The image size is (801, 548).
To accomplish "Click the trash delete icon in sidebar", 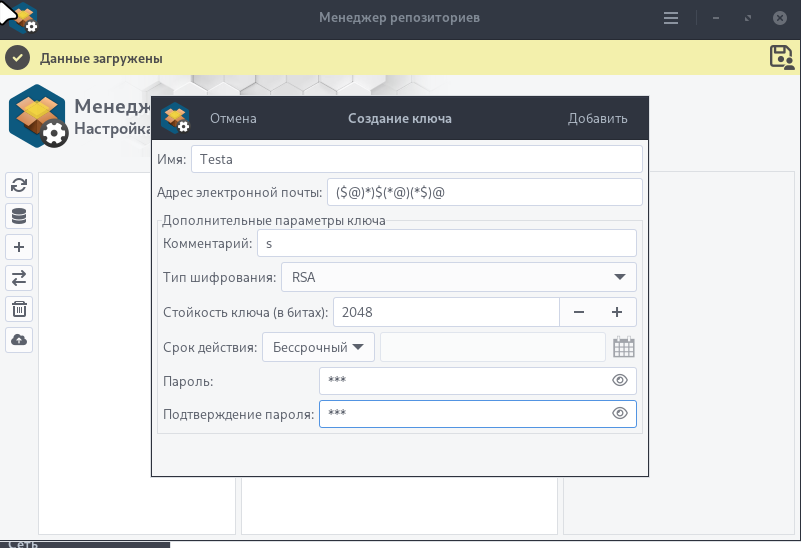I will [19, 309].
